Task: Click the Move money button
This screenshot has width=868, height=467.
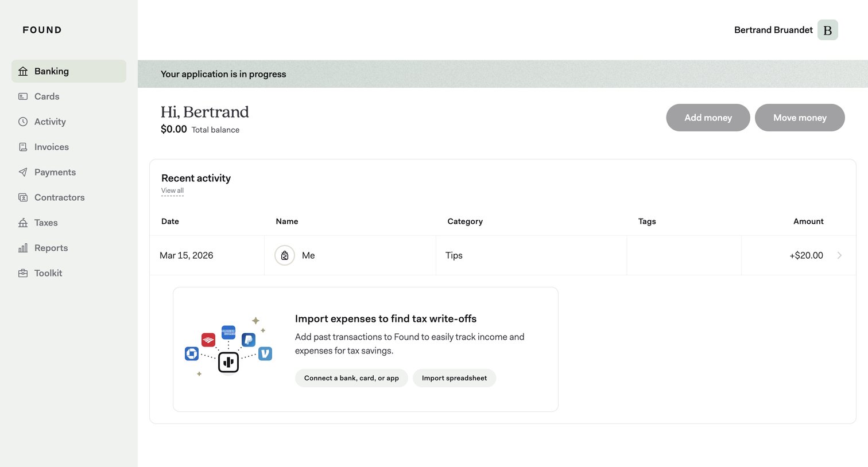Action: 800,118
